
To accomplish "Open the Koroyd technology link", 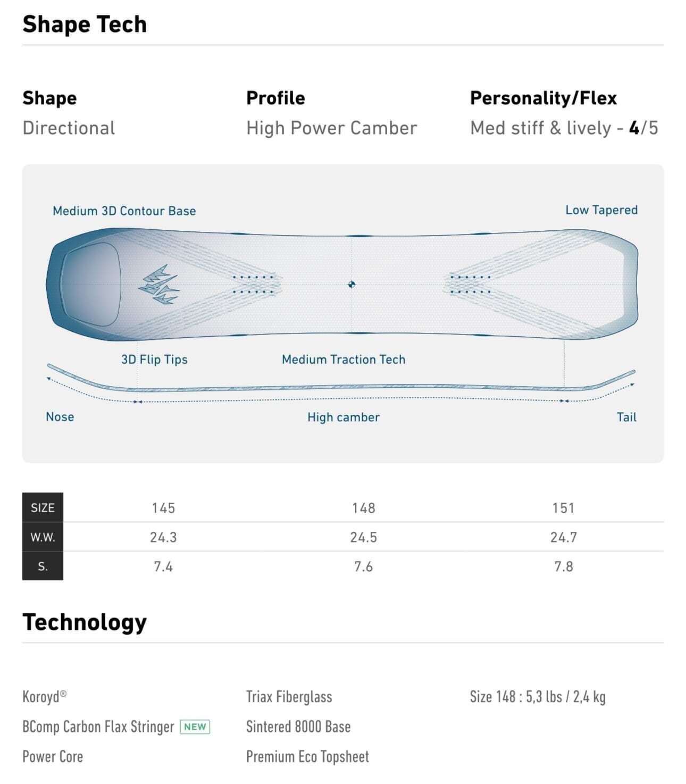I will 45,697.
